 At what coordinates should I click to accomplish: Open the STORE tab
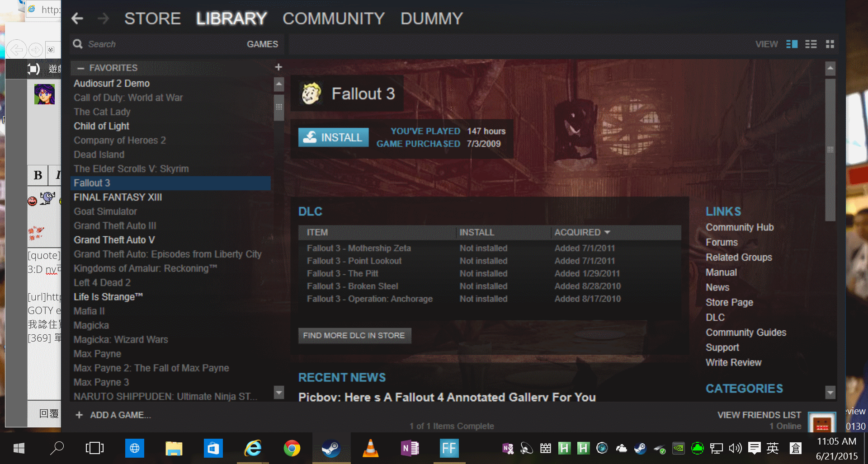coord(152,19)
